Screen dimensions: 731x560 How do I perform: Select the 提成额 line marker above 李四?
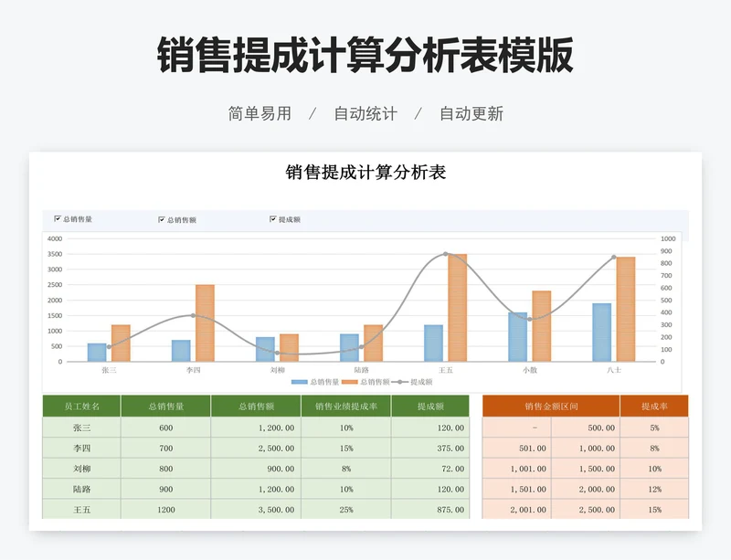click(193, 316)
